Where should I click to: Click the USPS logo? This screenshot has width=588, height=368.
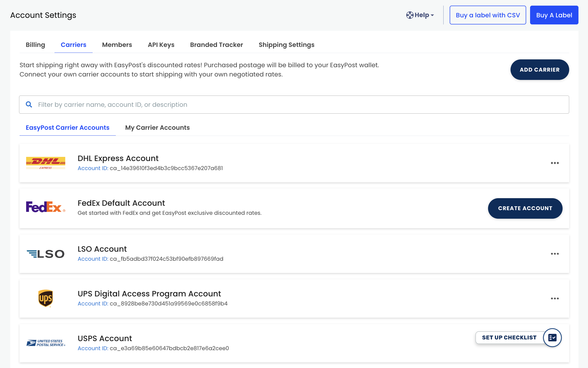[46, 343]
